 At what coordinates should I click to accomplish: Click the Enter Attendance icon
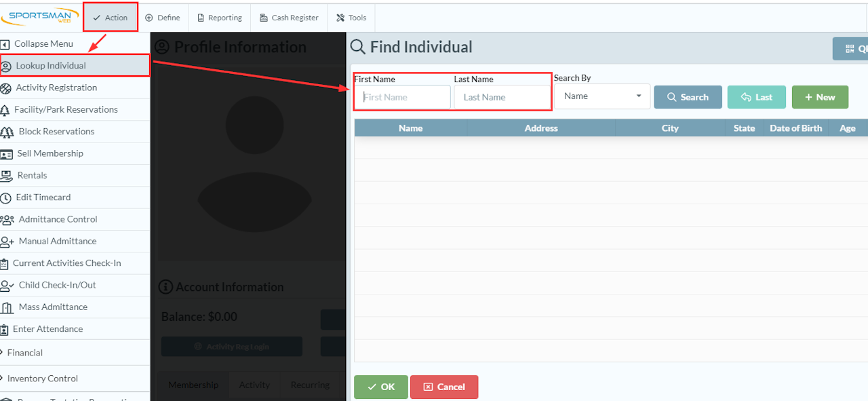click(x=5, y=329)
